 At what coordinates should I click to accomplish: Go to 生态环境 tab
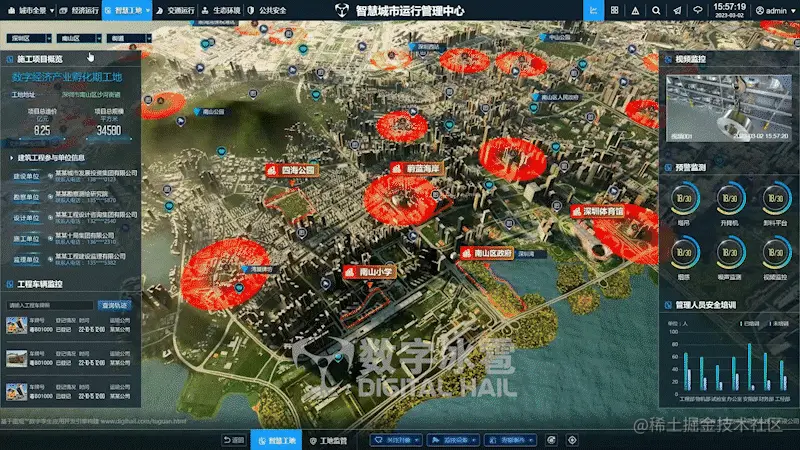[221, 10]
